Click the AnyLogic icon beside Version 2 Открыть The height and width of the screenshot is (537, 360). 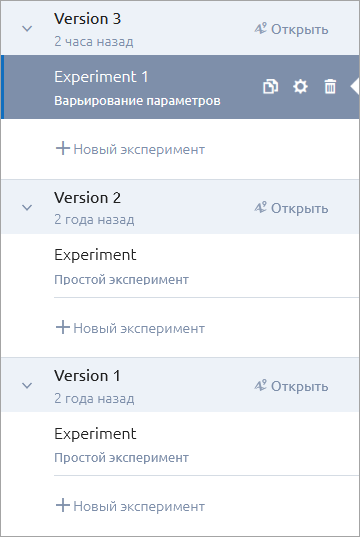tap(260, 208)
